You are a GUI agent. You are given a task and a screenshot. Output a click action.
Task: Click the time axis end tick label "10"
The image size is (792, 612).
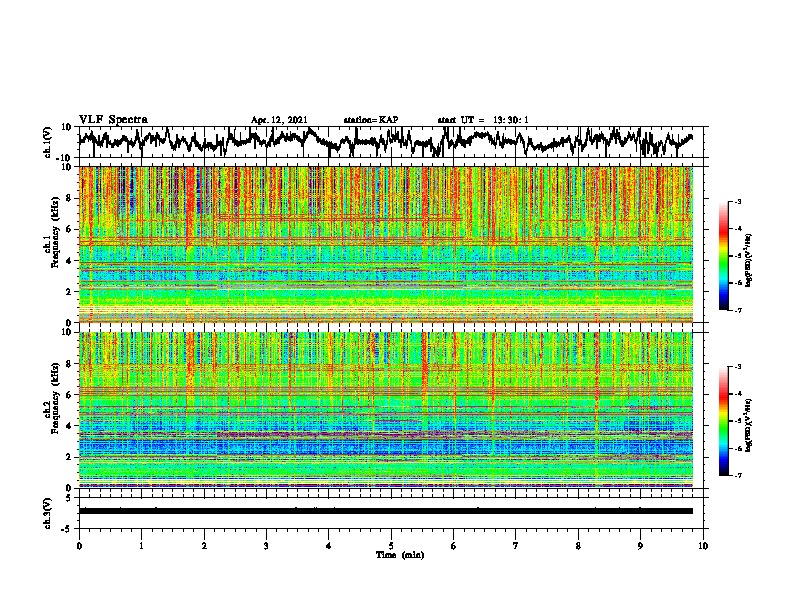click(x=703, y=546)
